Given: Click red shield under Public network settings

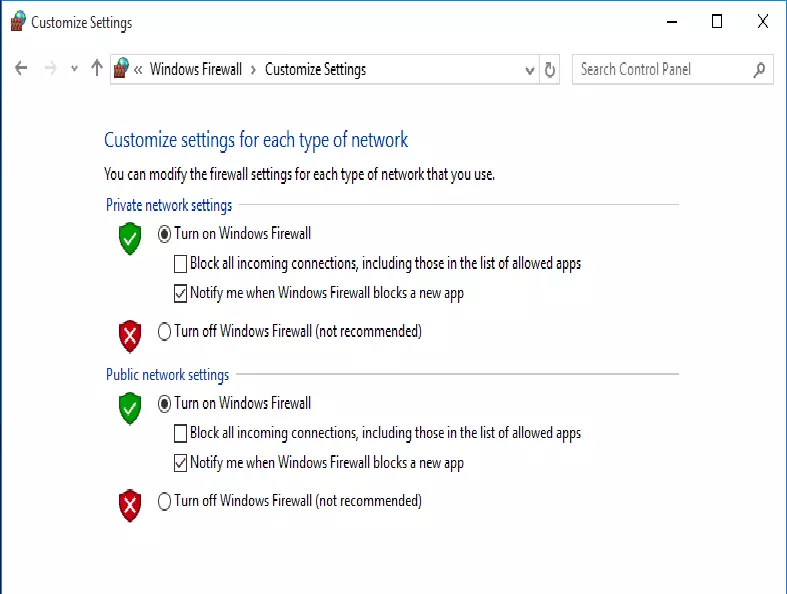Looking at the screenshot, I should [130, 504].
